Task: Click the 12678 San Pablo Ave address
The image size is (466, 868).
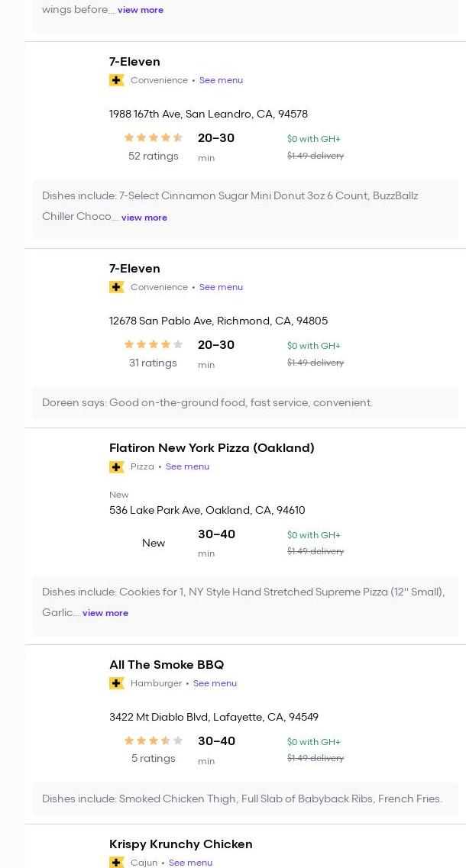Action: [218, 321]
